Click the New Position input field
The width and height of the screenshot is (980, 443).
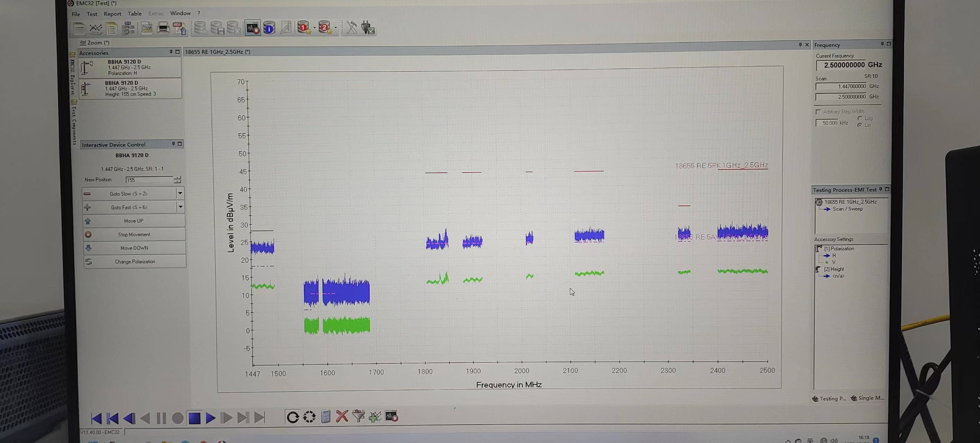[x=149, y=180]
